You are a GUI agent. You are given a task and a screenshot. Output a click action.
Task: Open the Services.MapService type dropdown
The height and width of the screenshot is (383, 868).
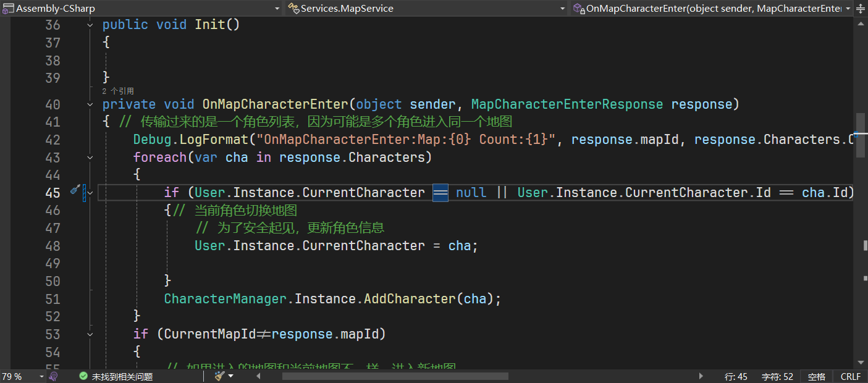[x=562, y=9]
